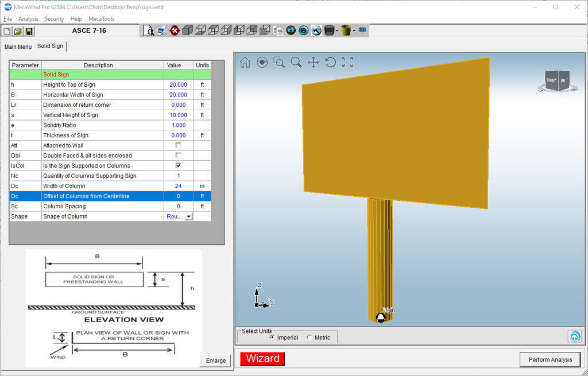588x376 pixels.
Task: Select the pan (four-arrow) view tool
Action: pyautogui.click(x=313, y=62)
